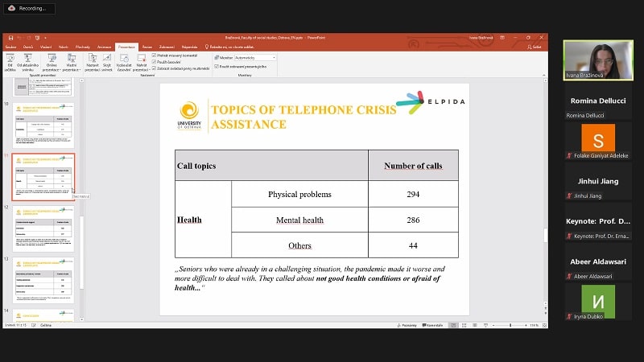Open Komentáře comments in status bar
This screenshot has width=644, height=362.
435,325
